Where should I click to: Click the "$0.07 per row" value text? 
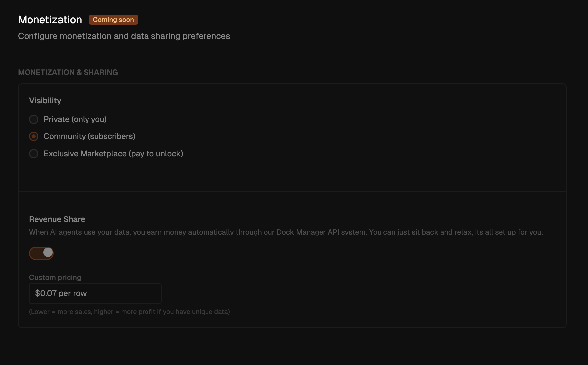[x=61, y=293]
